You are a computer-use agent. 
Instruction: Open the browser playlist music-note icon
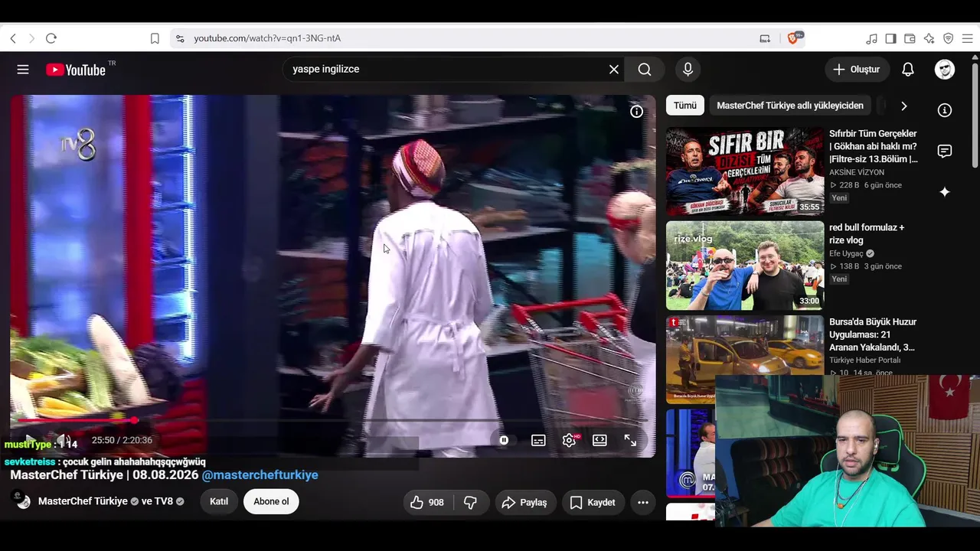coord(871,38)
